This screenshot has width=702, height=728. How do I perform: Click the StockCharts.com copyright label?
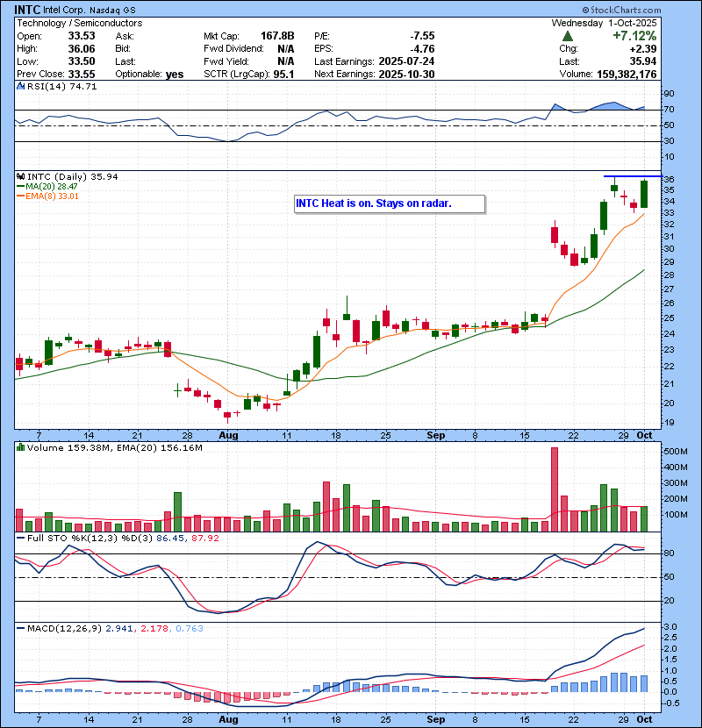[x=621, y=10]
